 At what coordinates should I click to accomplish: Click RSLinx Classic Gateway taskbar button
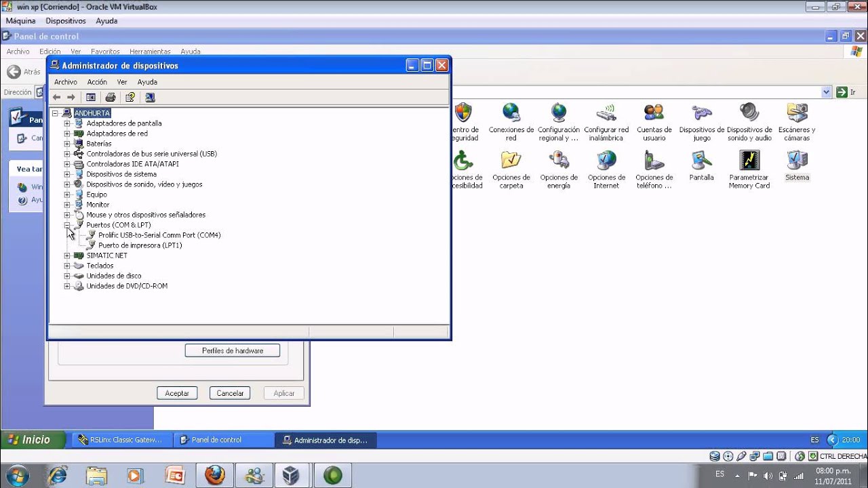(121, 440)
